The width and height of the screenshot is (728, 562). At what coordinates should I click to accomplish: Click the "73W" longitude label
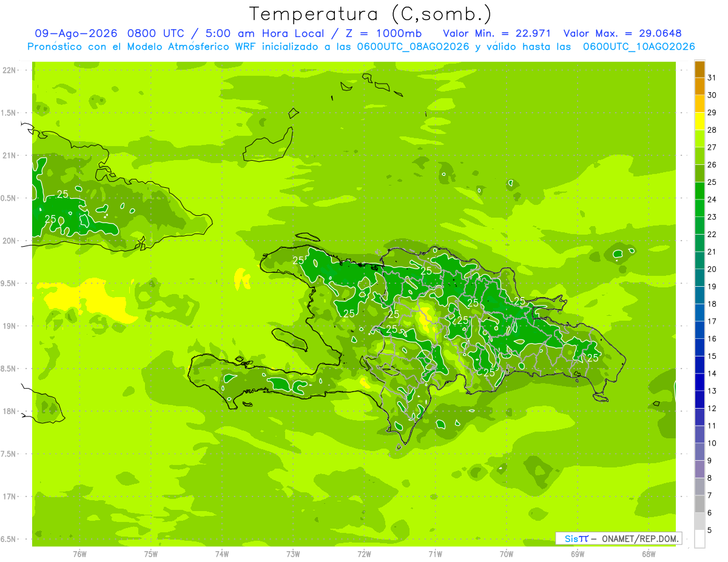coord(293,554)
